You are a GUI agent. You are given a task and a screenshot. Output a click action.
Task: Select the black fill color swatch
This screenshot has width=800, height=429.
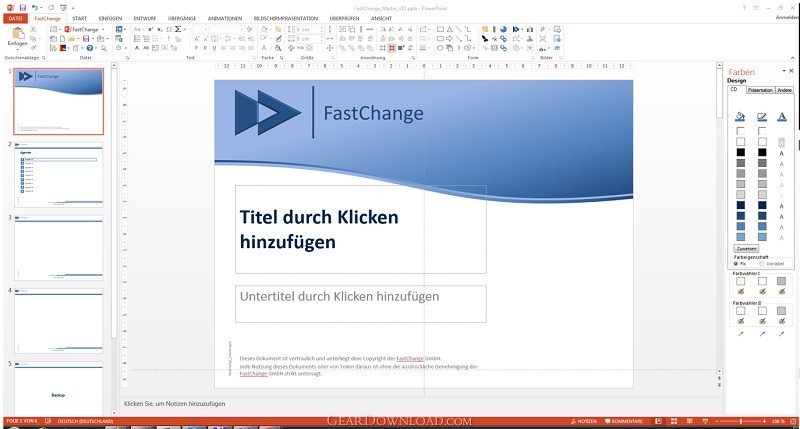(740, 152)
